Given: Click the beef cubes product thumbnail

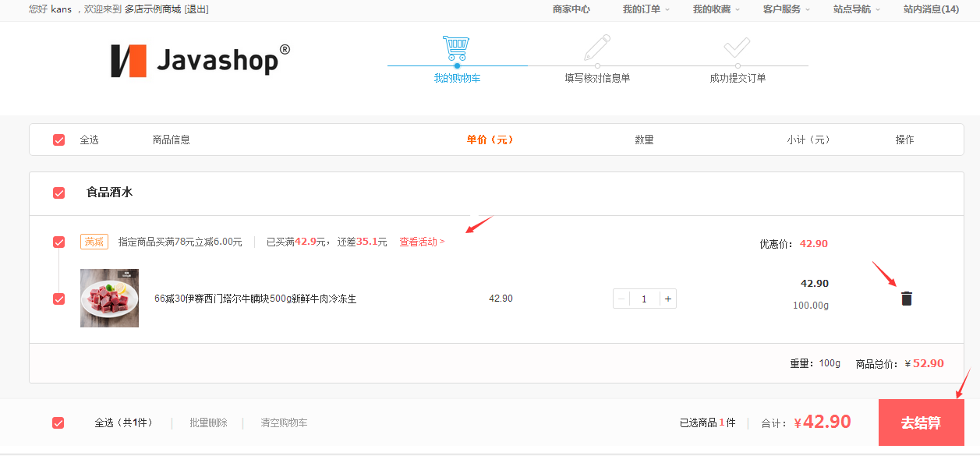Looking at the screenshot, I should [x=109, y=299].
